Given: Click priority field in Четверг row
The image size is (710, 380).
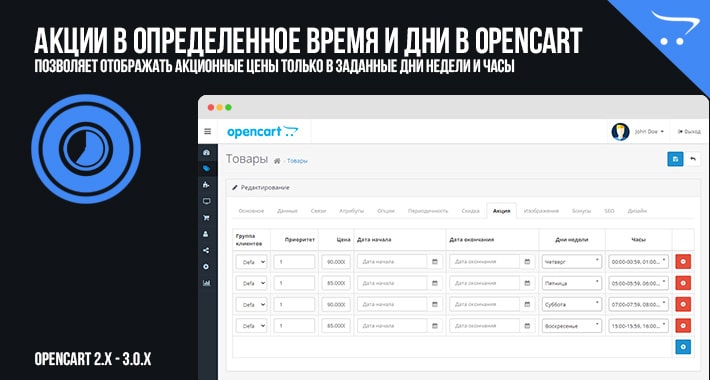Looking at the screenshot, I should coord(294,261).
